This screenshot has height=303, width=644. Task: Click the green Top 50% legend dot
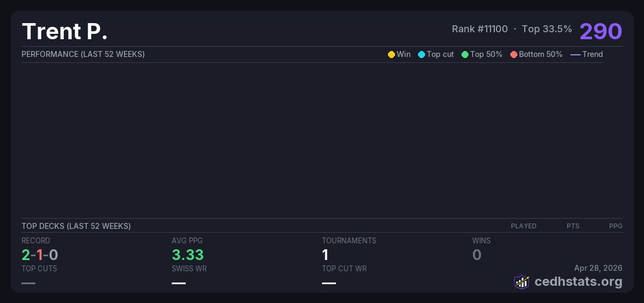(x=465, y=54)
